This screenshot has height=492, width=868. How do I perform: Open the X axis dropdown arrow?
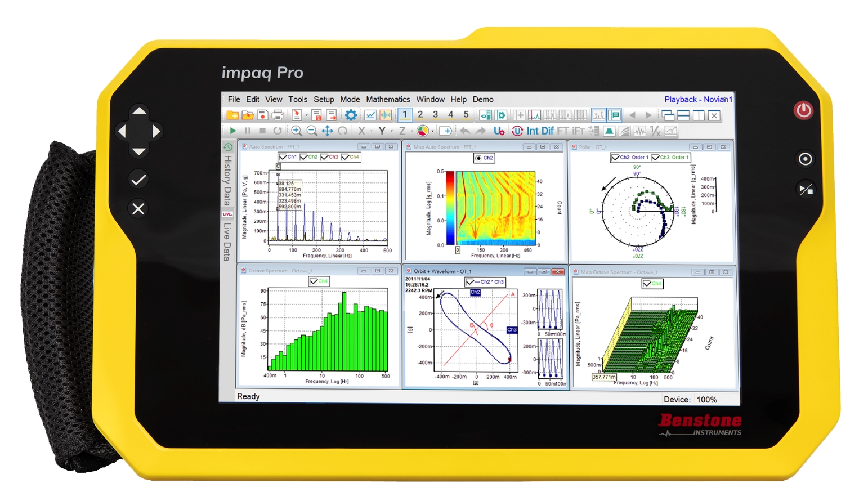(371, 131)
